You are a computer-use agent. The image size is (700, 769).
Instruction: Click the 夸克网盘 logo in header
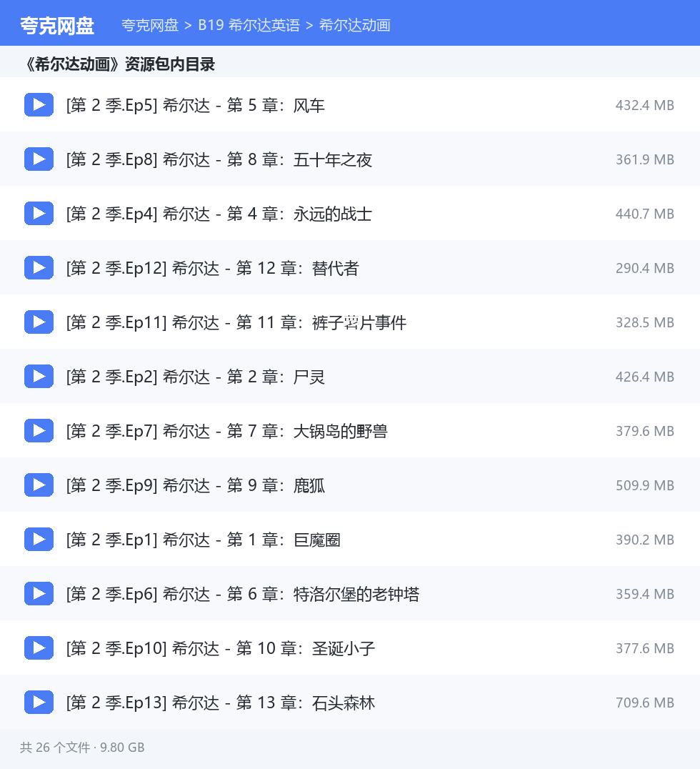[57, 26]
